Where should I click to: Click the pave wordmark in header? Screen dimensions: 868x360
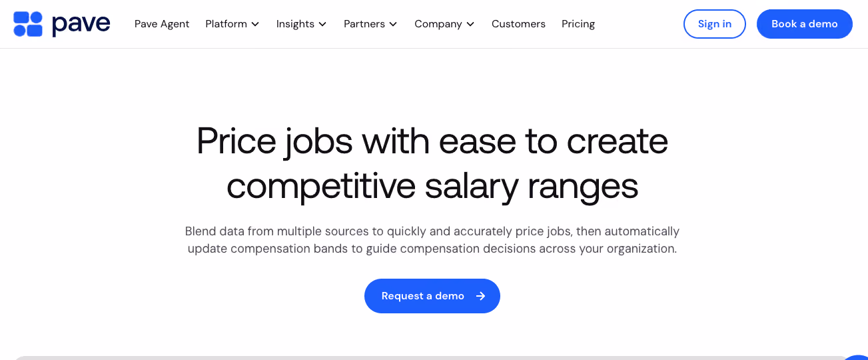click(x=81, y=25)
